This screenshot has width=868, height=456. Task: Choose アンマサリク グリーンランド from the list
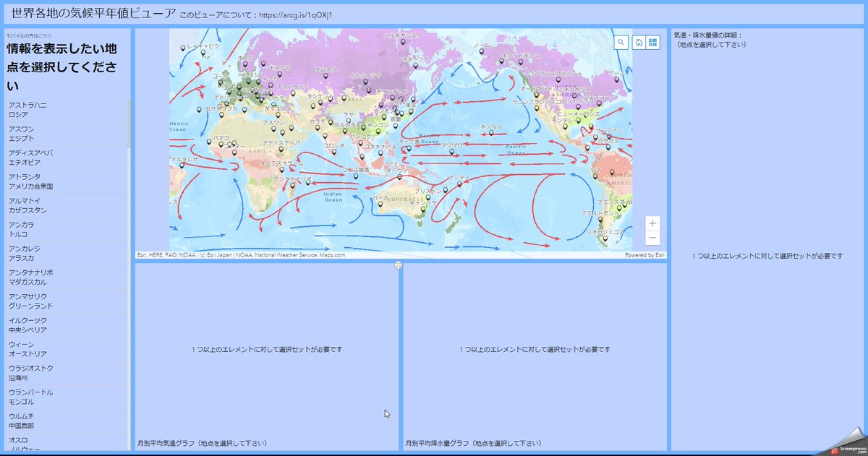pos(66,301)
